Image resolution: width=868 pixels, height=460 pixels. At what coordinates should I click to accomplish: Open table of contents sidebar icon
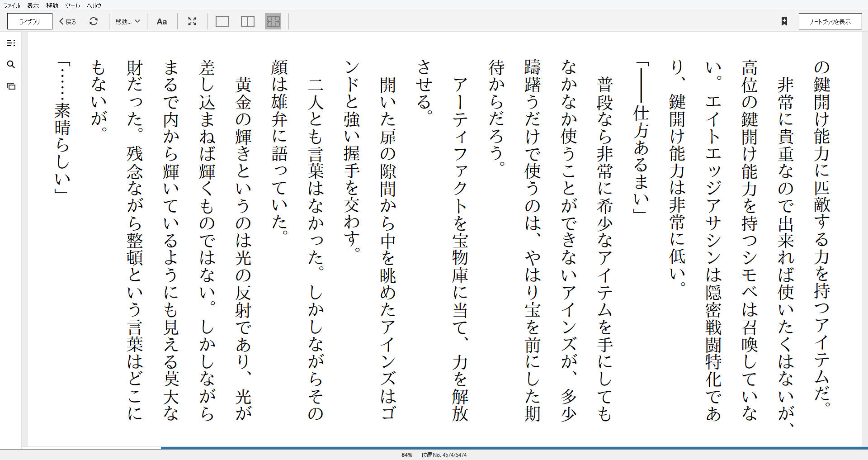coord(11,43)
